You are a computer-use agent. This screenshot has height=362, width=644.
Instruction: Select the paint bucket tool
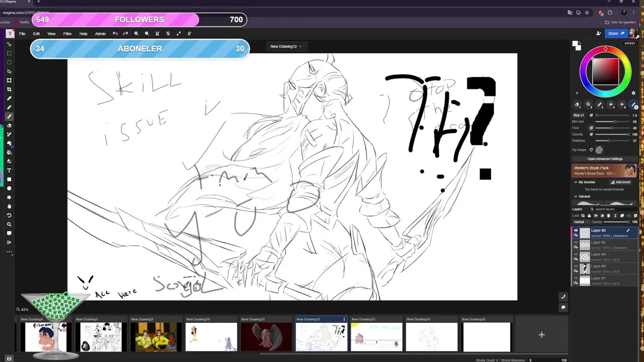pyautogui.click(x=9, y=152)
